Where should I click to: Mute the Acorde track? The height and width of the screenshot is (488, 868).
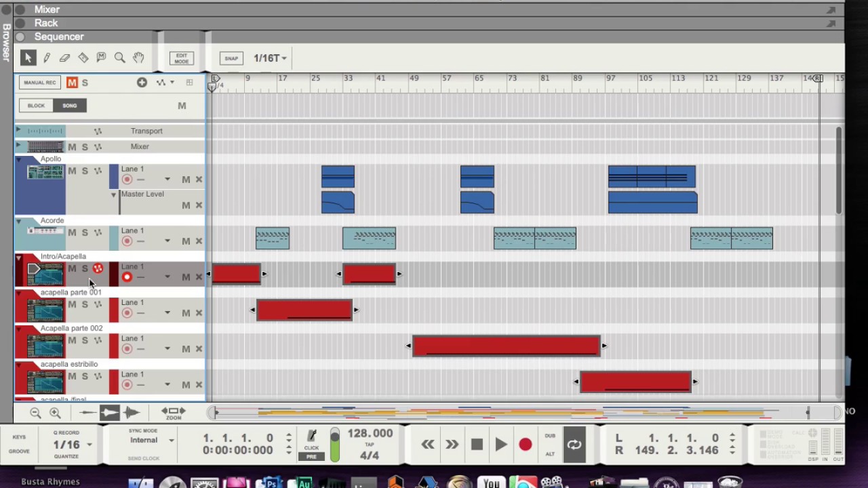[x=72, y=232]
